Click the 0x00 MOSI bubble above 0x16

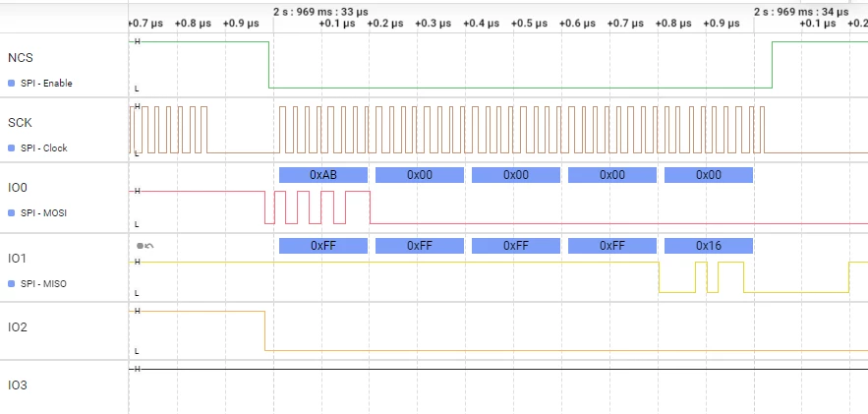tap(709, 175)
